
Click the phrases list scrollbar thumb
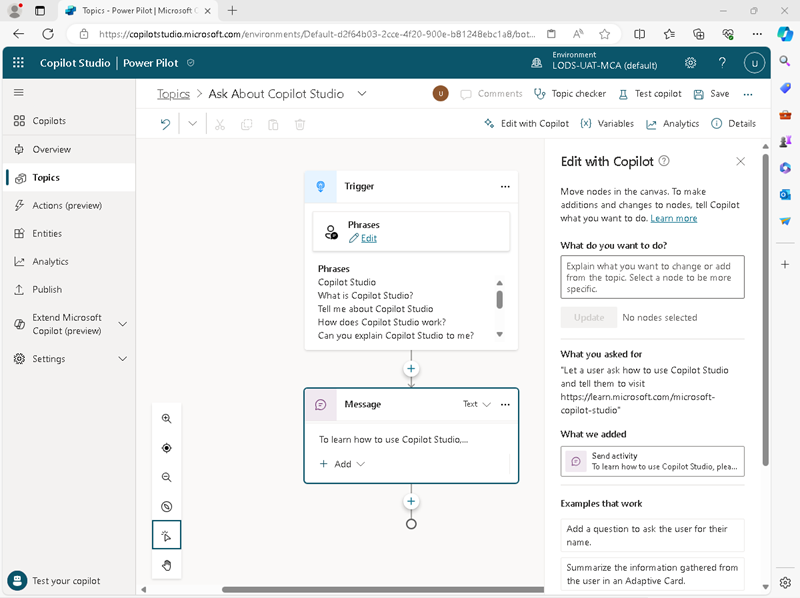tap(499, 300)
